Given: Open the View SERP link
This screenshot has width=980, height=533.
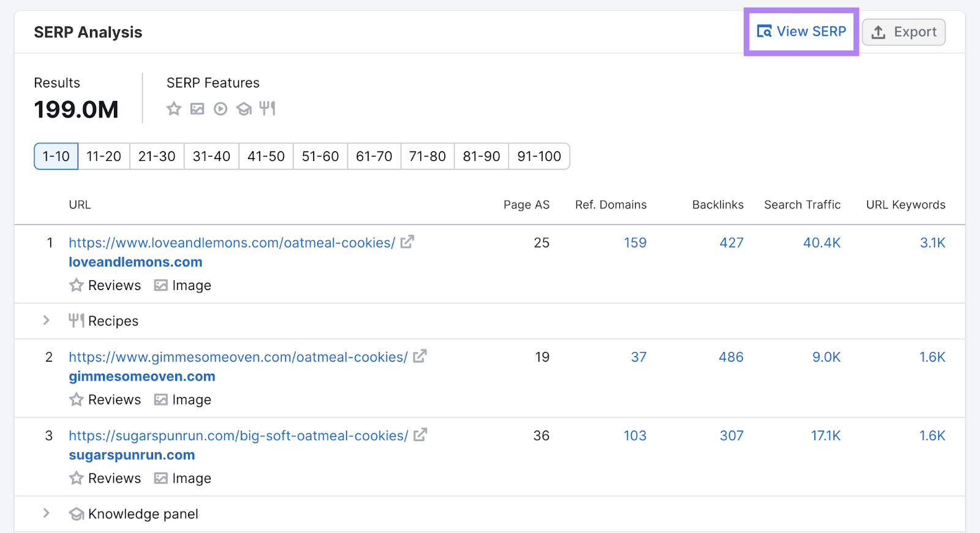Looking at the screenshot, I should click(x=801, y=31).
